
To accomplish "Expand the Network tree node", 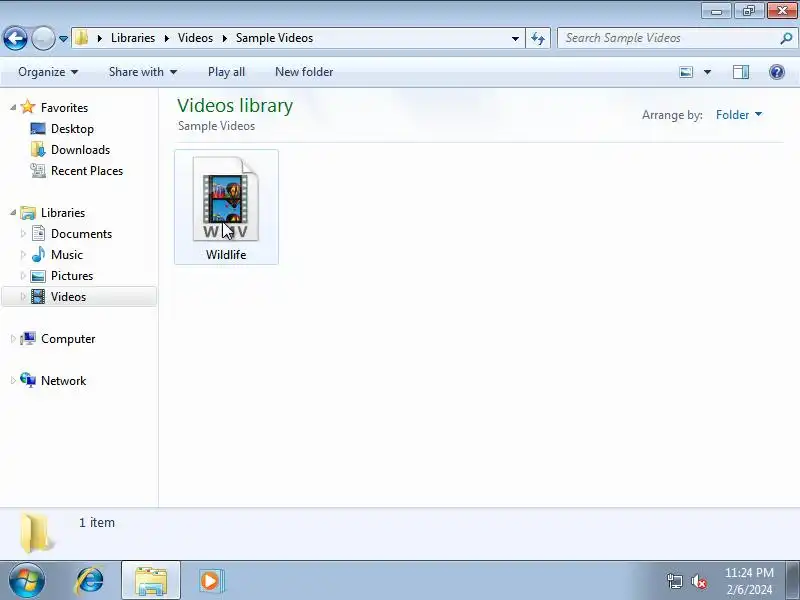I will 13,381.
